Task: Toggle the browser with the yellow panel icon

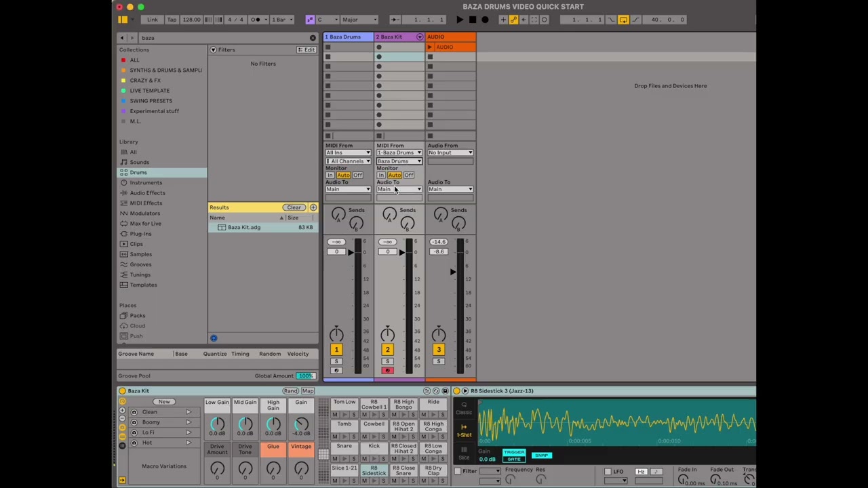Action: [123, 20]
